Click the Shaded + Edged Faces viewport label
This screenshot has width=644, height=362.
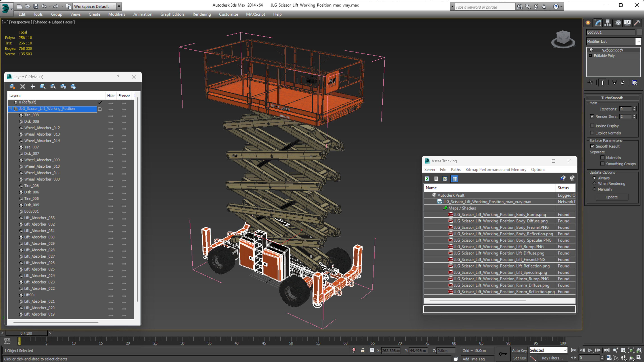(54, 22)
